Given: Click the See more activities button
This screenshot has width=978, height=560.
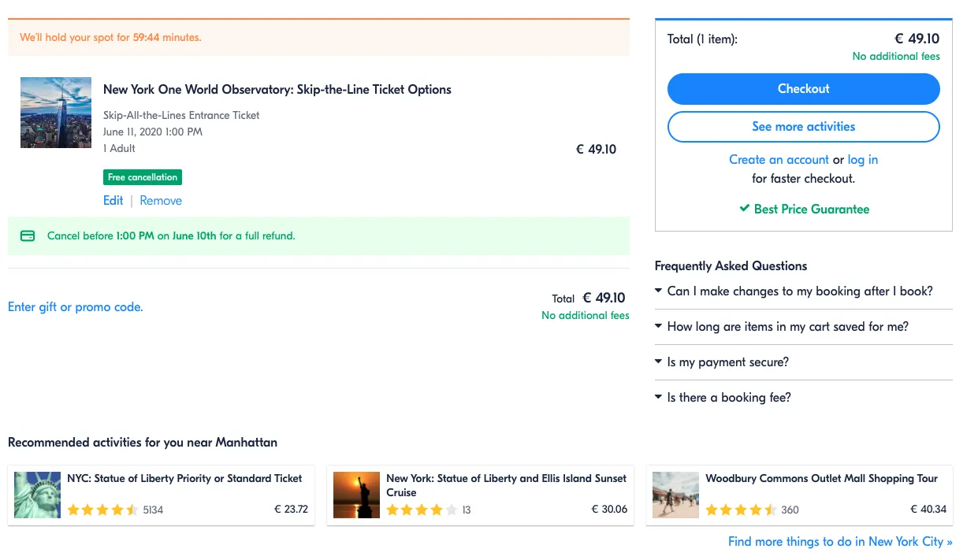Looking at the screenshot, I should (x=803, y=127).
